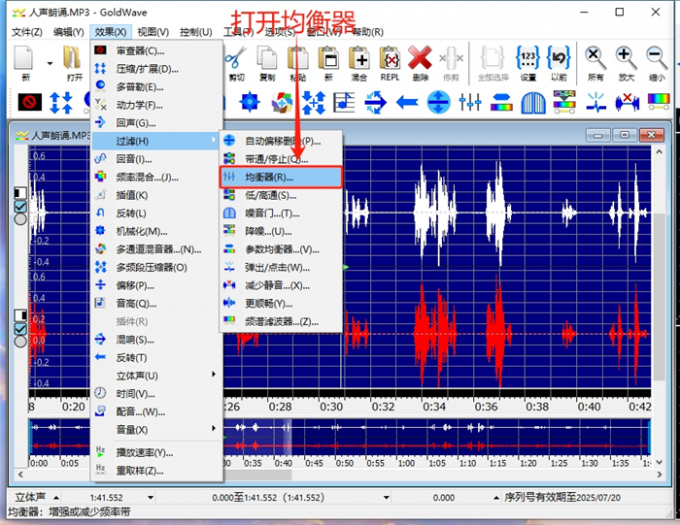Viewport: 680px width, 525px height.
Task: Click the Spectrum Filter rainbow icon at toolbar end
Action: click(658, 101)
